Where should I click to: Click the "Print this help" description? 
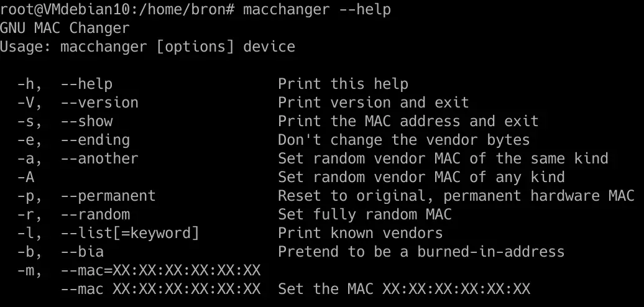point(343,84)
